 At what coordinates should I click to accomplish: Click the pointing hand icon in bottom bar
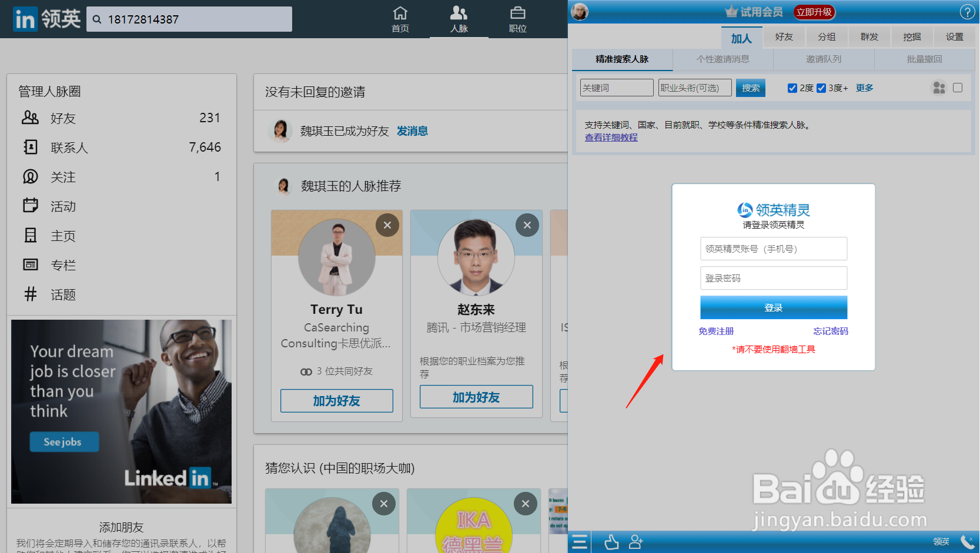(611, 542)
